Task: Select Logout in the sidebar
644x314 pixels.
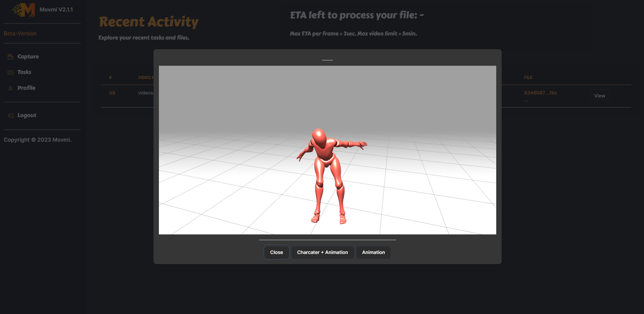Action: click(27, 115)
